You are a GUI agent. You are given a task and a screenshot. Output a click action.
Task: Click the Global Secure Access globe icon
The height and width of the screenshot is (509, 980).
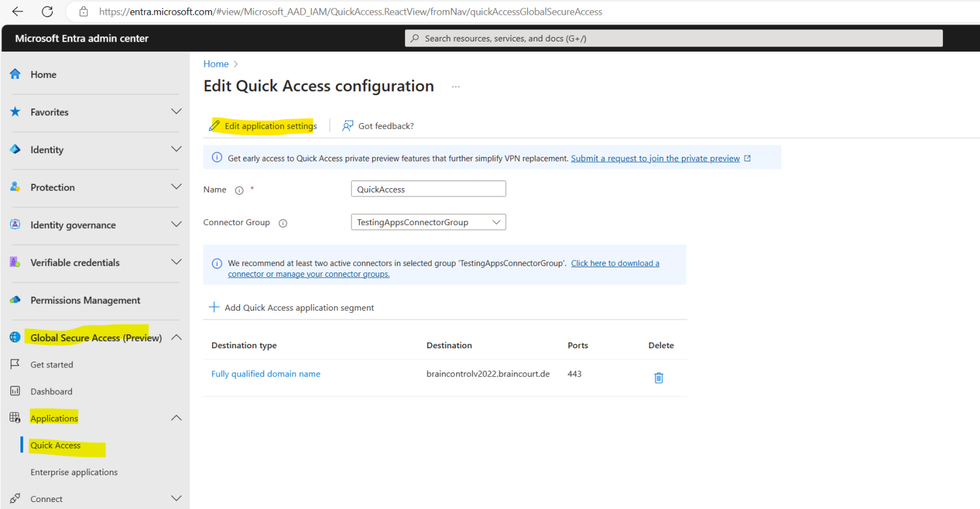(x=15, y=337)
